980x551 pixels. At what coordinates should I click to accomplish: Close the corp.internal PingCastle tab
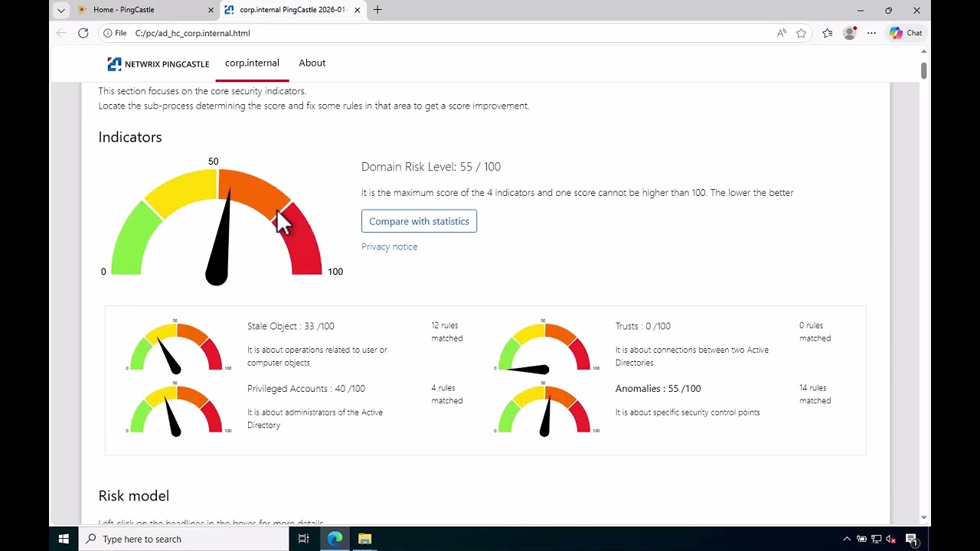(x=357, y=10)
